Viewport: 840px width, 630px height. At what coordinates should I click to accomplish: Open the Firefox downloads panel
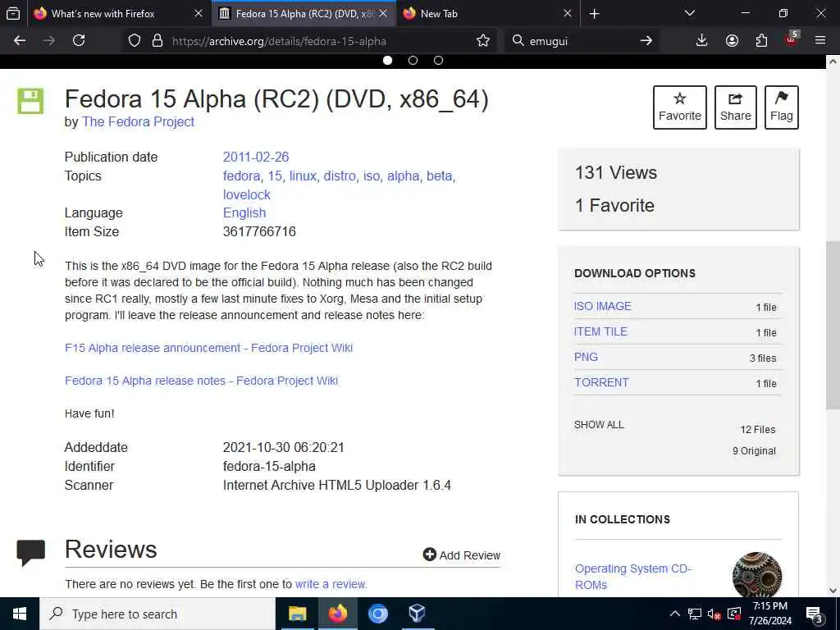(x=702, y=41)
